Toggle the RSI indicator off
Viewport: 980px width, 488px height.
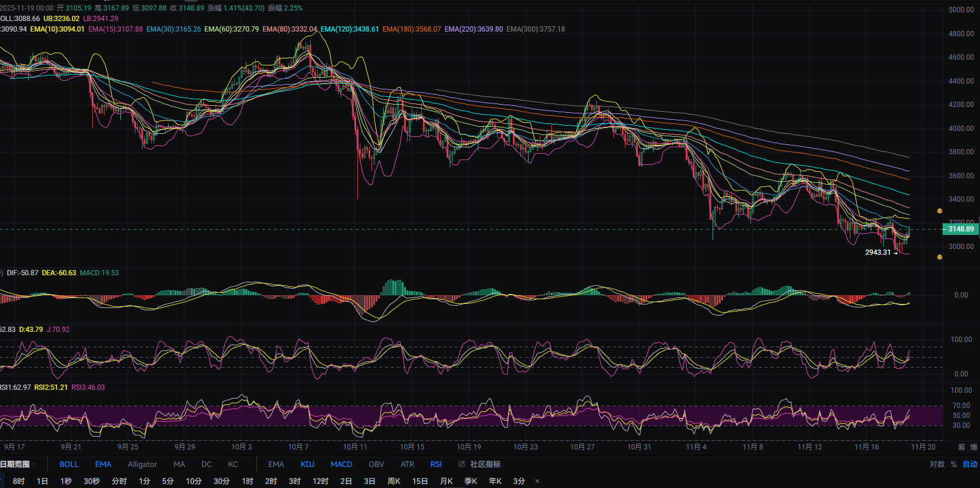pyautogui.click(x=436, y=464)
